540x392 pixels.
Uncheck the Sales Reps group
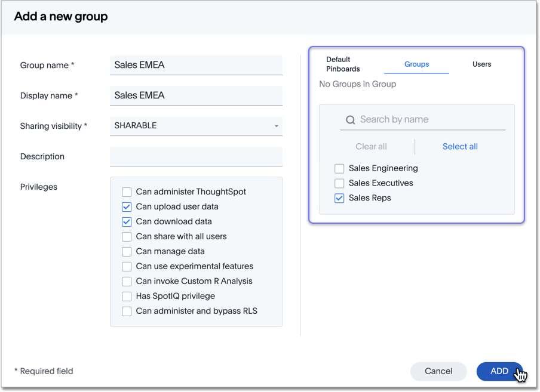339,197
